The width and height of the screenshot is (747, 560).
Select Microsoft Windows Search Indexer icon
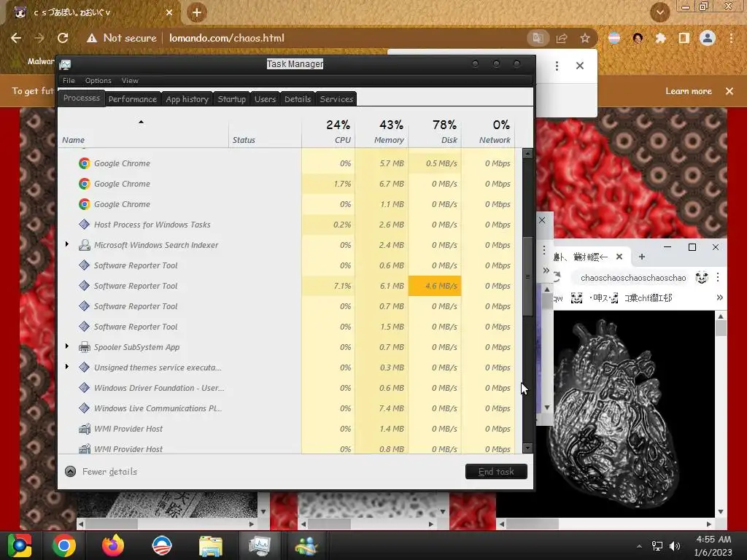pyautogui.click(x=85, y=245)
